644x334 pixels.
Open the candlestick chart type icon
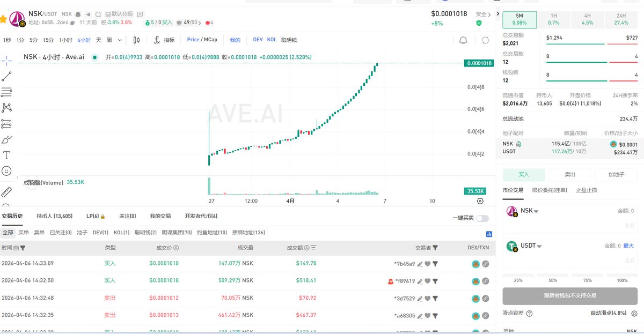[x=136, y=40]
